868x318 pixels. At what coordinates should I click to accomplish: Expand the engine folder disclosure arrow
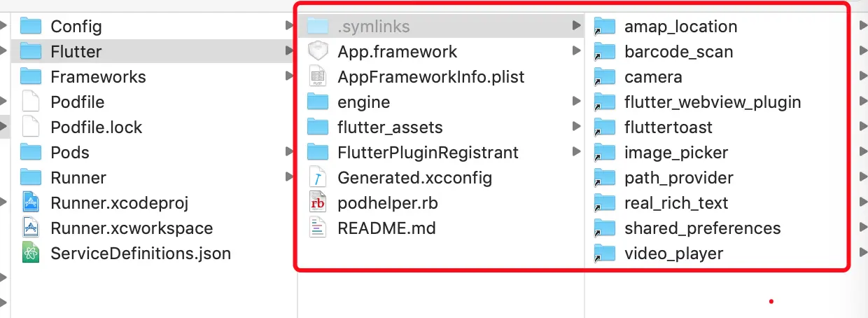(576, 102)
